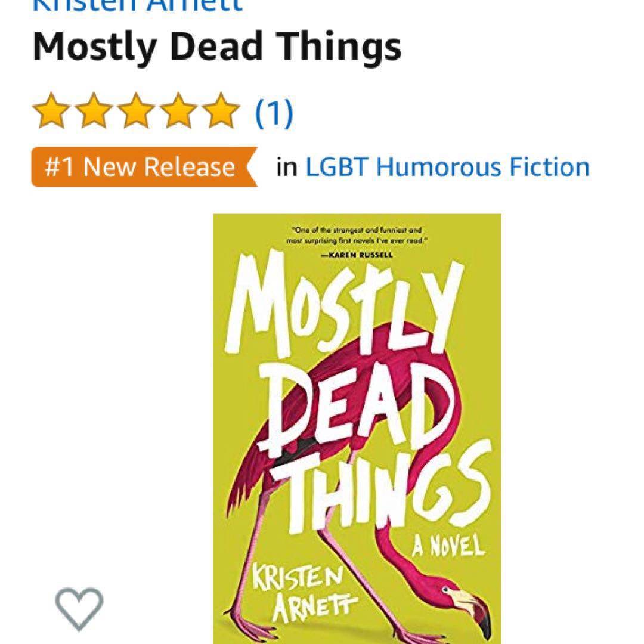Open Kristen Arnett author link at top
The image size is (644, 644).
pyautogui.click(x=138, y=6)
